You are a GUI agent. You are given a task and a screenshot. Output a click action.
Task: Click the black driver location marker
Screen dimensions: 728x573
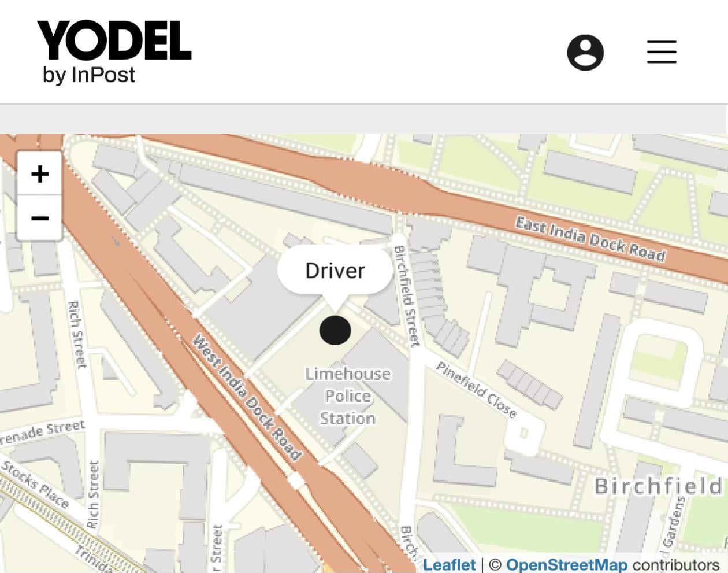[335, 330]
